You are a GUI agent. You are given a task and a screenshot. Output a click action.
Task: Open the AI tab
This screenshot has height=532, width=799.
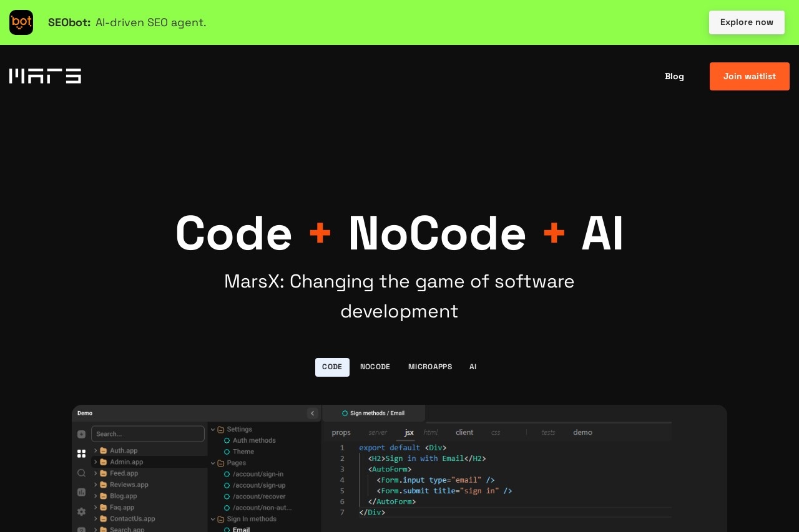coord(473,367)
